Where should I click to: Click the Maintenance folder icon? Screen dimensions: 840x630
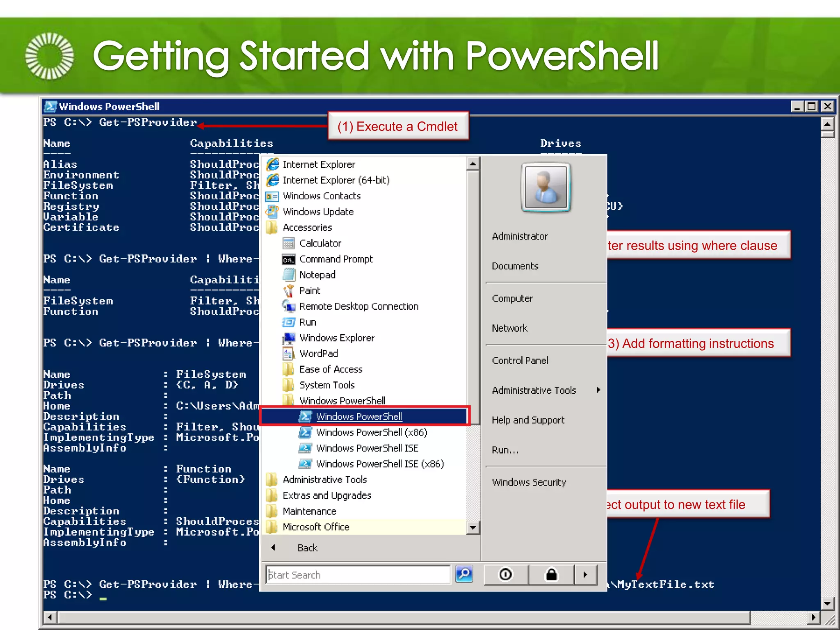(272, 511)
